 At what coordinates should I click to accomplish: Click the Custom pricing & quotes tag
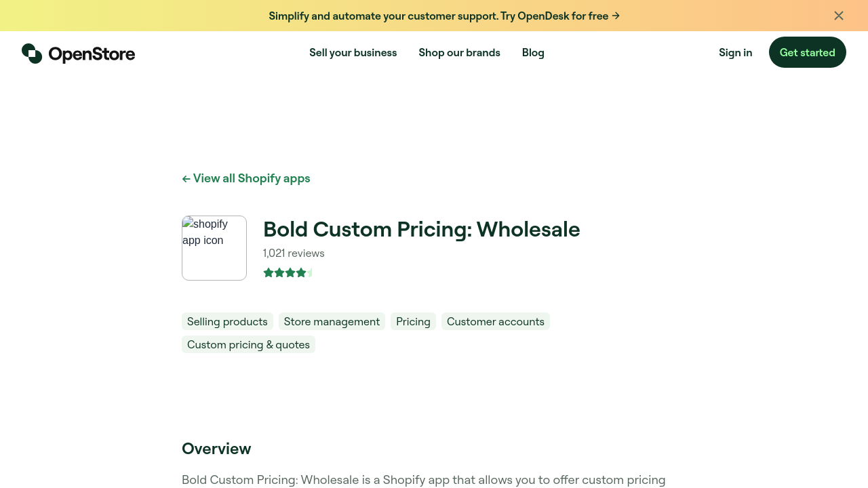248,344
